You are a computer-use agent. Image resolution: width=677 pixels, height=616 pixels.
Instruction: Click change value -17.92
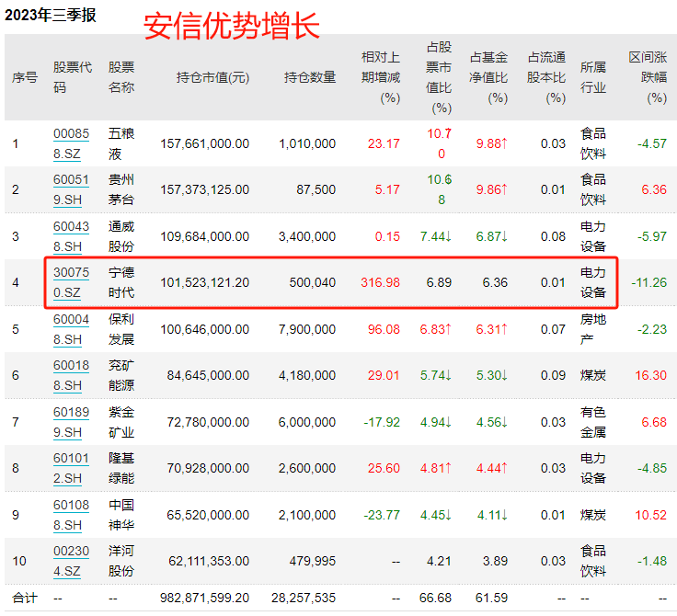(382, 422)
